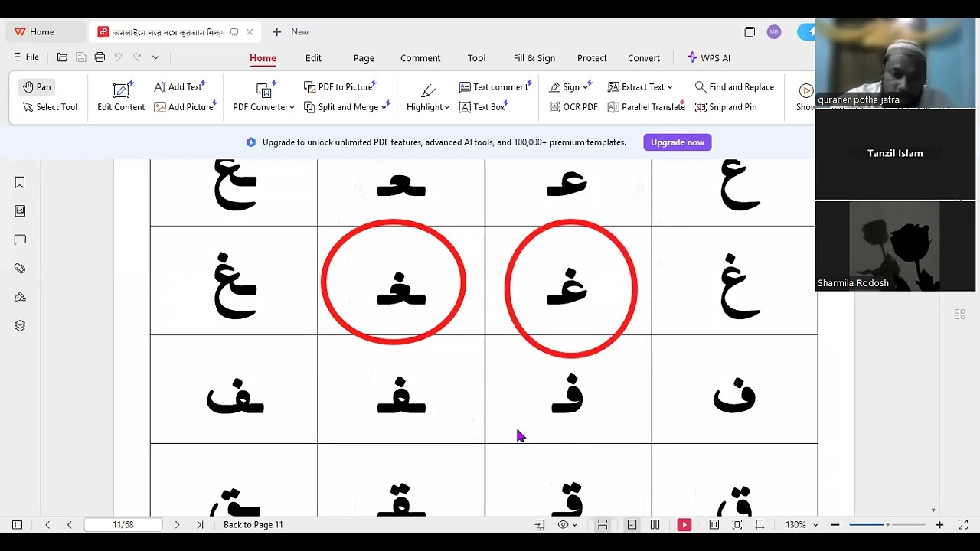Click Add Picture tool

coord(185,107)
